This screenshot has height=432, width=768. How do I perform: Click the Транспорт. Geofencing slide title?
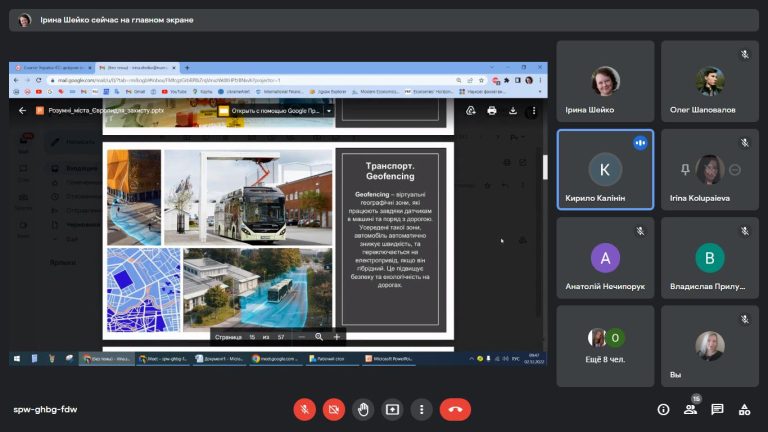coord(390,171)
